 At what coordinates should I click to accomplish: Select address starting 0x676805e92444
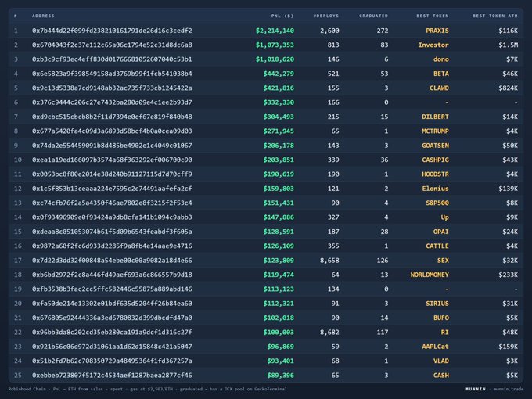pos(112,318)
